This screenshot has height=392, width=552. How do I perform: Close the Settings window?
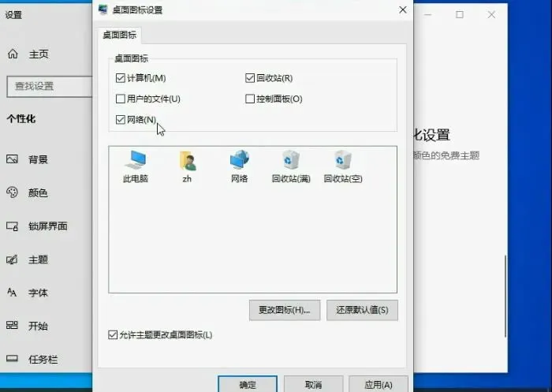click(x=491, y=14)
